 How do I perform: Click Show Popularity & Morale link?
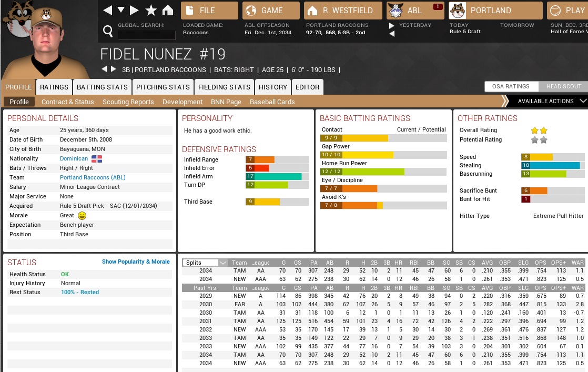136,262
